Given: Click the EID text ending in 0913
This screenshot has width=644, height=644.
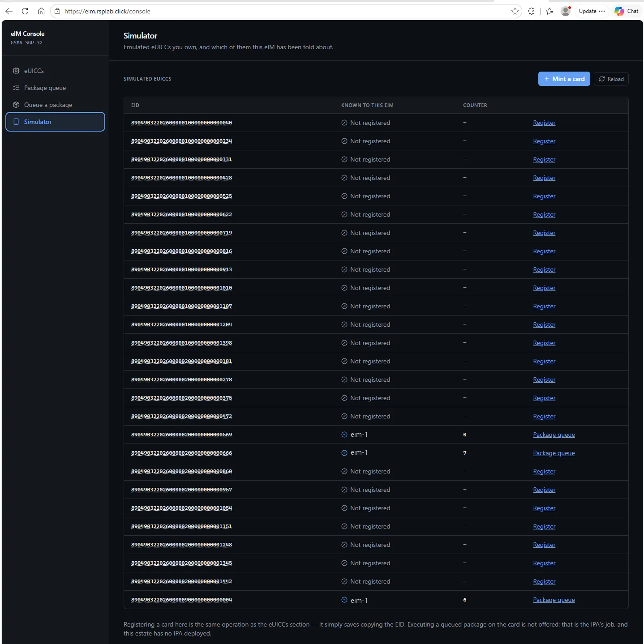Looking at the screenshot, I should click(x=181, y=269).
